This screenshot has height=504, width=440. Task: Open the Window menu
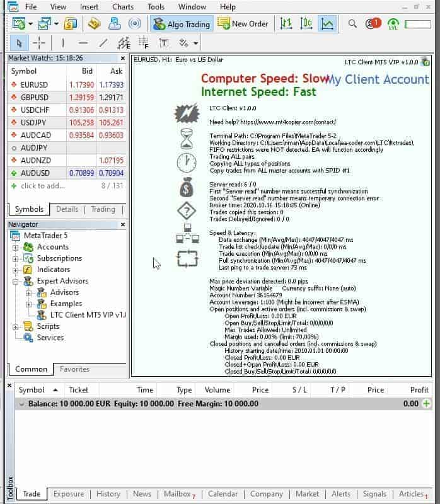[192, 7]
